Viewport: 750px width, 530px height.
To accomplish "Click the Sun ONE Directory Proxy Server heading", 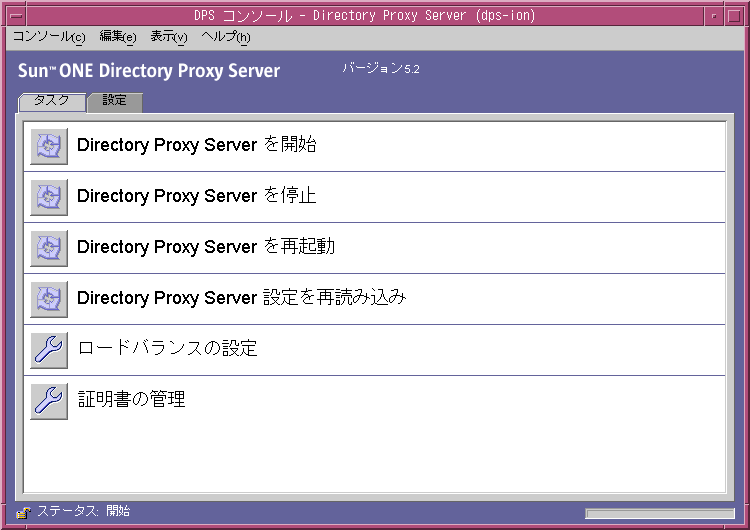I will pos(149,71).
